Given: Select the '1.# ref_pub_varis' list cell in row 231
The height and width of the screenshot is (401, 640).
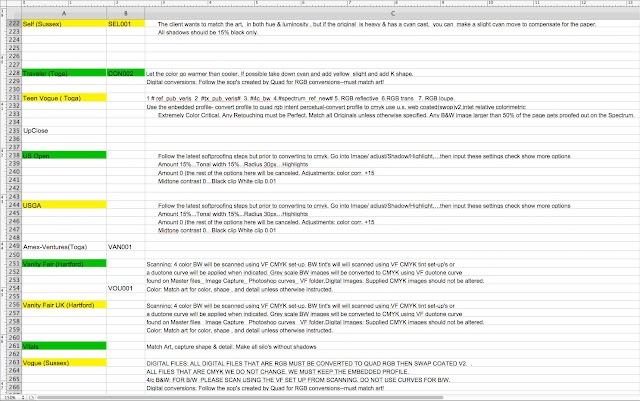Looking at the screenshot, I should pos(392,98).
